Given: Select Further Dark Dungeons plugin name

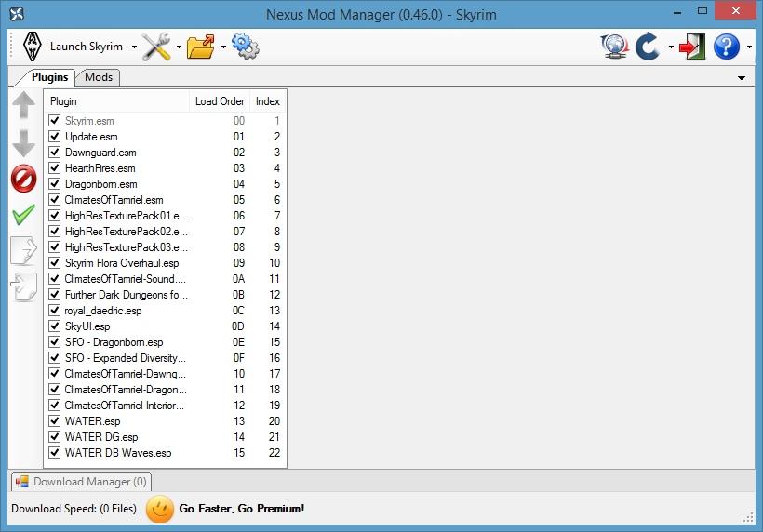Looking at the screenshot, I should [x=127, y=295].
